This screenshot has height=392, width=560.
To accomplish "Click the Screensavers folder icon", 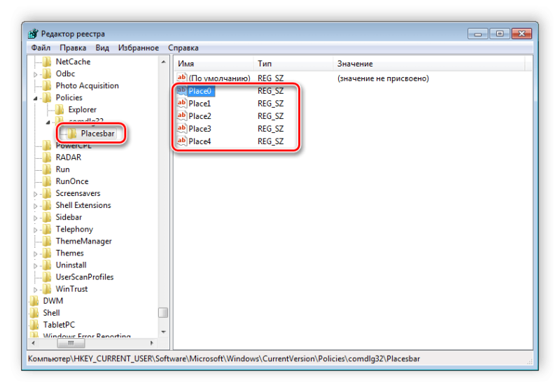I will [47, 193].
